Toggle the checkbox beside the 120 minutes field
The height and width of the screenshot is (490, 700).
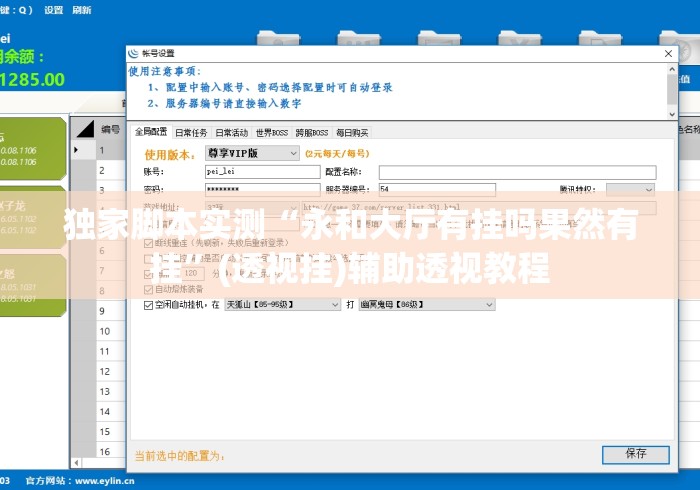149,274
